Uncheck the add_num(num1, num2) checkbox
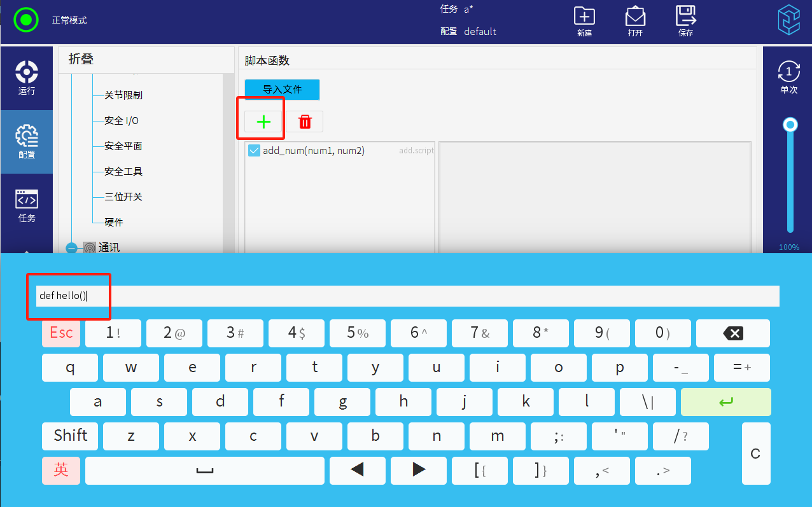This screenshot has height=507, width=812. 254,151
